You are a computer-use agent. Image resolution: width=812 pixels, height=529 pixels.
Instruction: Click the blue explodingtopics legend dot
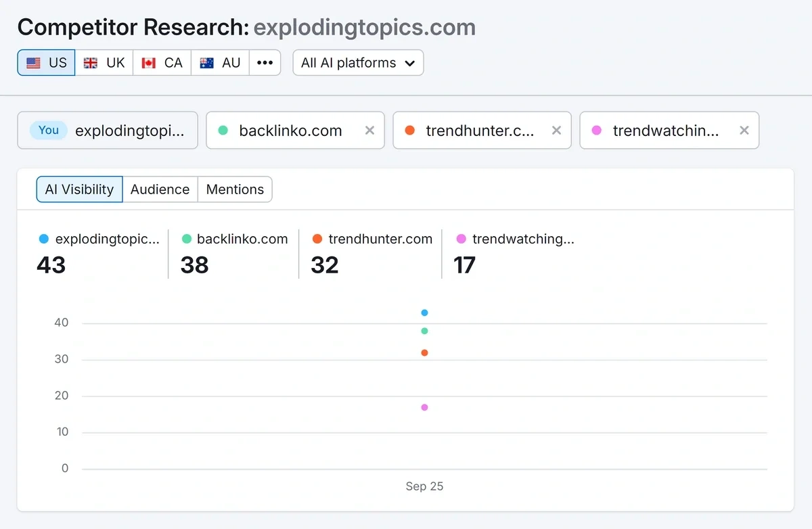point(43,238)
